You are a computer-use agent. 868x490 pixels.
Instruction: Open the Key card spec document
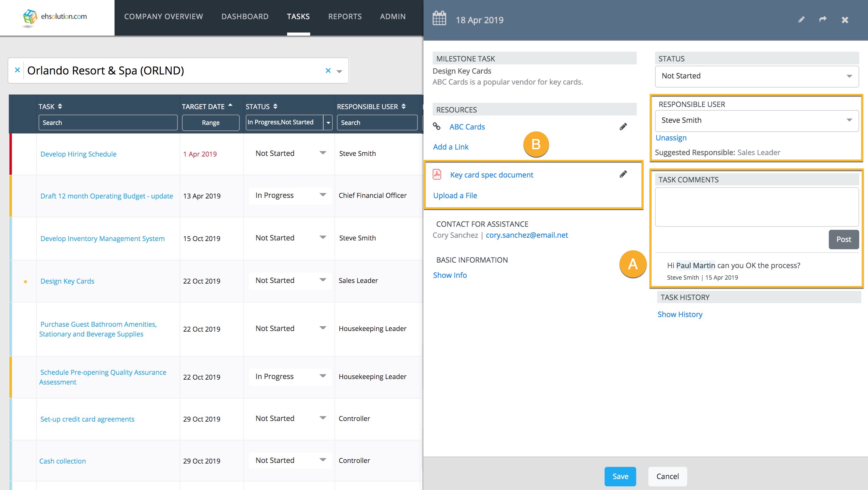(492, 175)
